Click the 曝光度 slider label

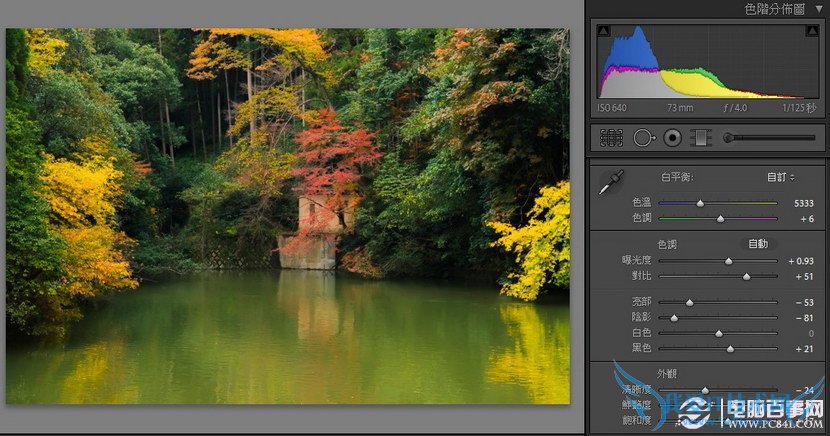pyautogui.click(x=636, y=260)
